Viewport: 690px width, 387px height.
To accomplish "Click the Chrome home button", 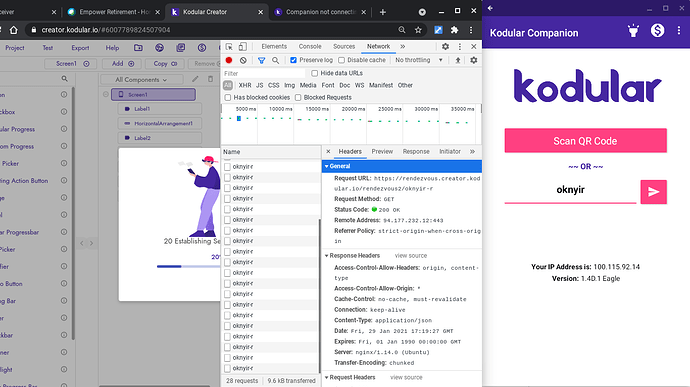I will pos(14,30).
